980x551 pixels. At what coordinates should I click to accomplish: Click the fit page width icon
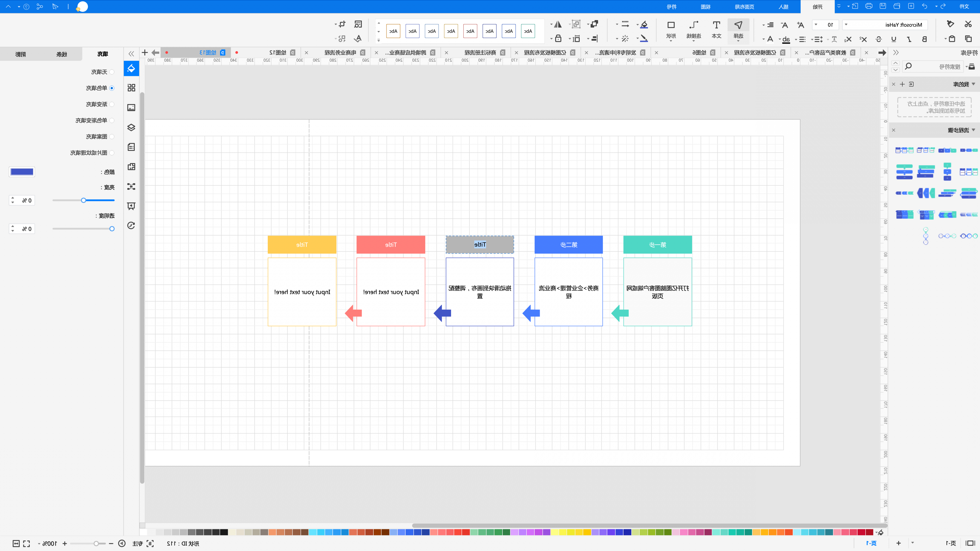point(16,543)
